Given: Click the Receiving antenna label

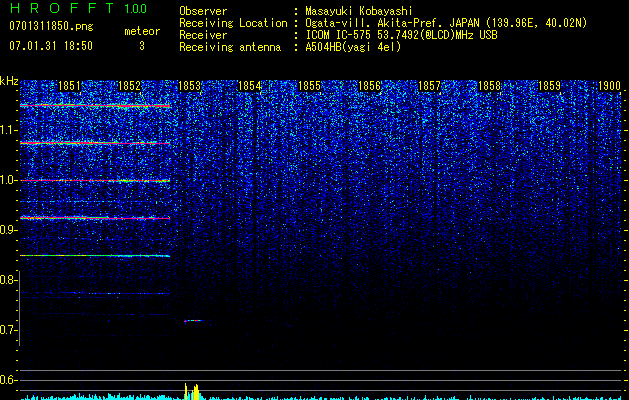Looking at the screenshot, I should [230, 47].
